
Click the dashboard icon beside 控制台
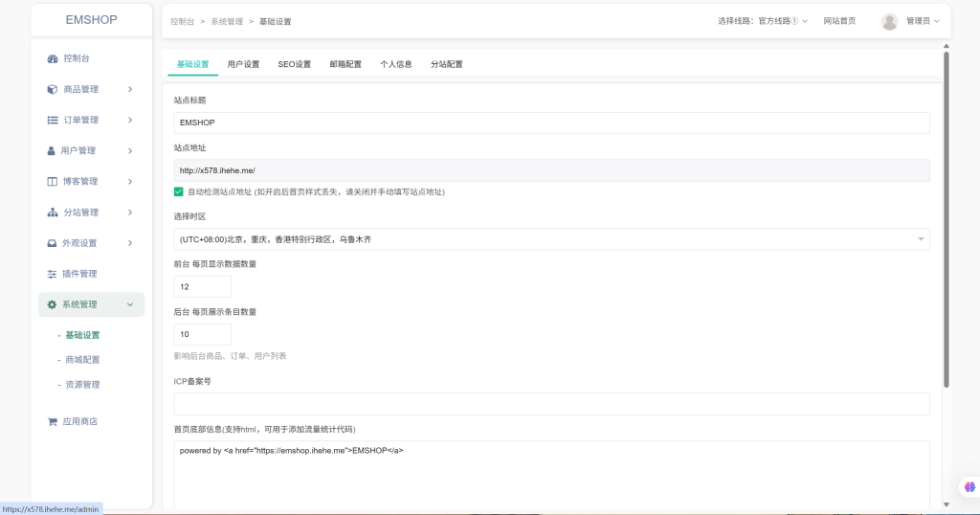coord(53,58)
